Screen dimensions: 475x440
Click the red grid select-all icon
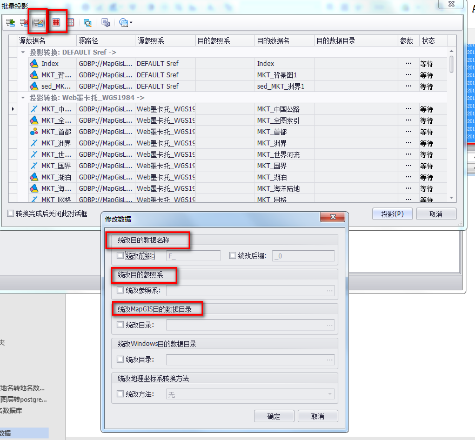(x=56, y=22)
